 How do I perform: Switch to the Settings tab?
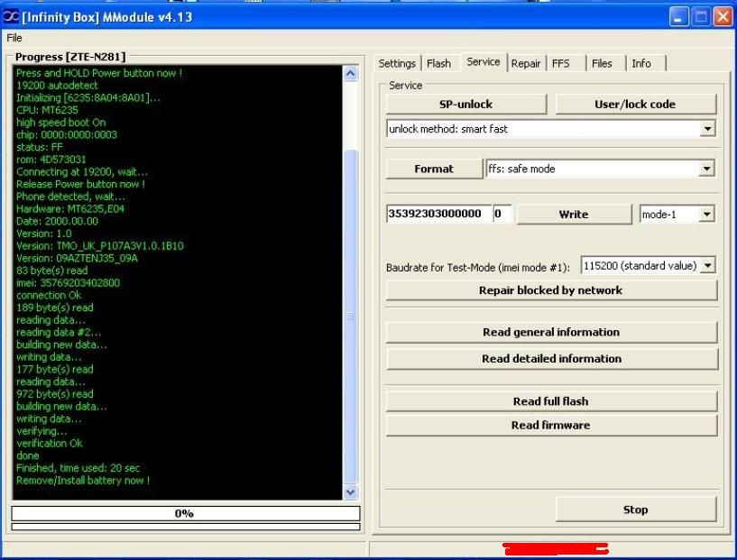tap(397, 63)
